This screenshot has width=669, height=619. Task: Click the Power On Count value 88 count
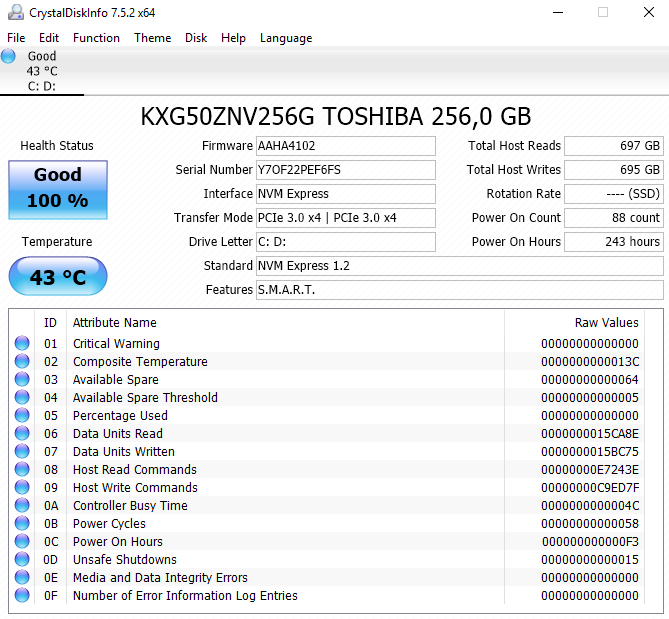pos(614,218)
